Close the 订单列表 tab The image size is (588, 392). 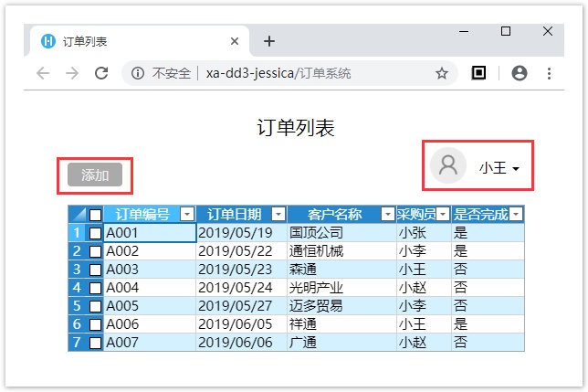[235, 41]
